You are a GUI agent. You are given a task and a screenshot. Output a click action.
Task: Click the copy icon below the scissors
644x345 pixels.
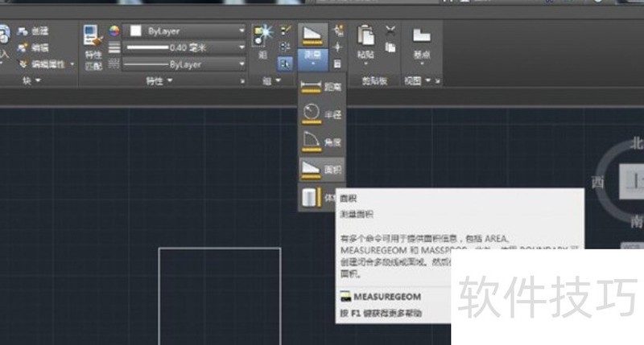[x=390, y=48]
